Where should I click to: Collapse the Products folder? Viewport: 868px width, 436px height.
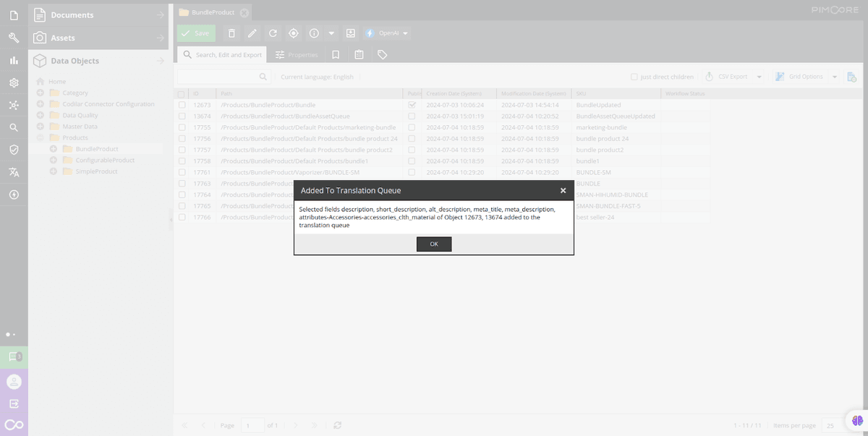(41, 137)
